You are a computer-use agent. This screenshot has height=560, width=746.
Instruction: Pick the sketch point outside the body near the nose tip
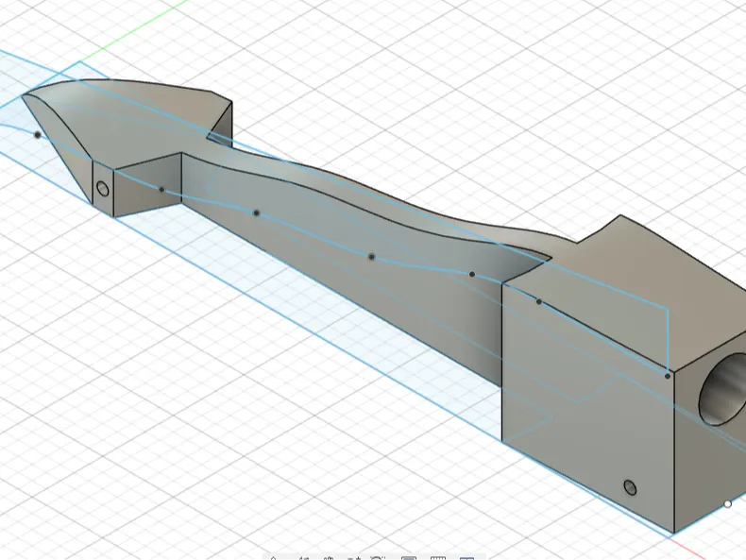coord(38,135)
